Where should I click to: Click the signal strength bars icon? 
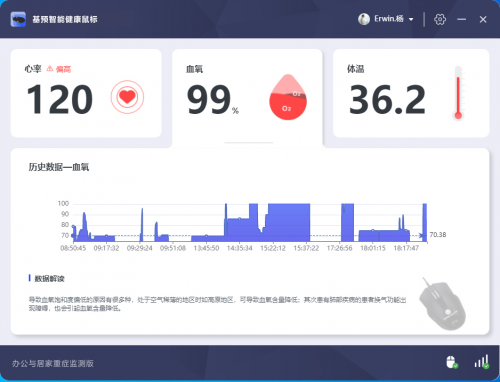(482, 361)
